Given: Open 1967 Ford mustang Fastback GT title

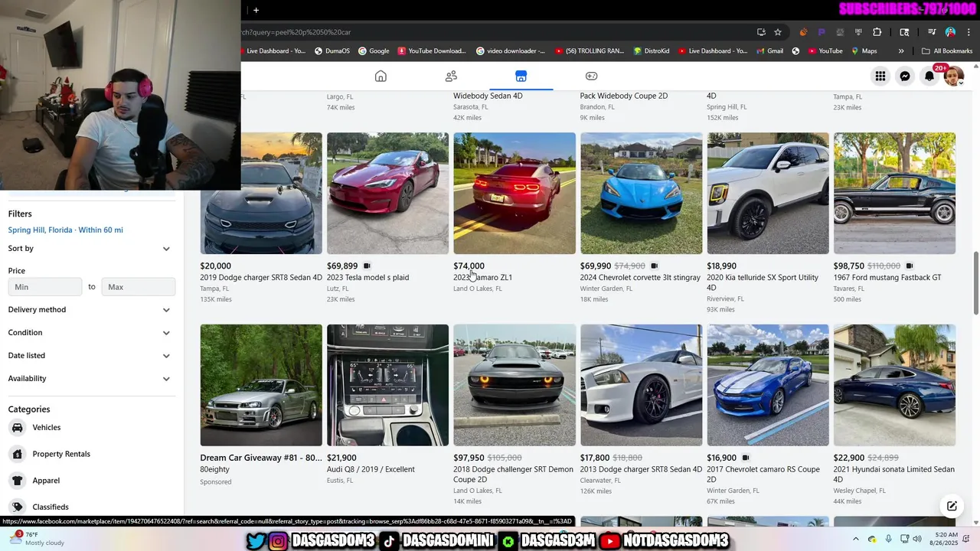Looking at the screenshot, I should (887, 278).
